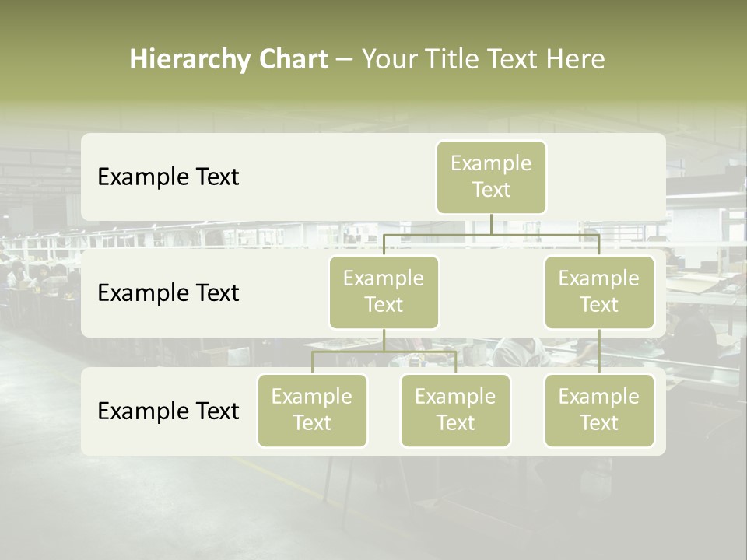The height and width of the screenshot is (560, 747).
Task: Select the right second-level Example Text box
Action: 599,292
